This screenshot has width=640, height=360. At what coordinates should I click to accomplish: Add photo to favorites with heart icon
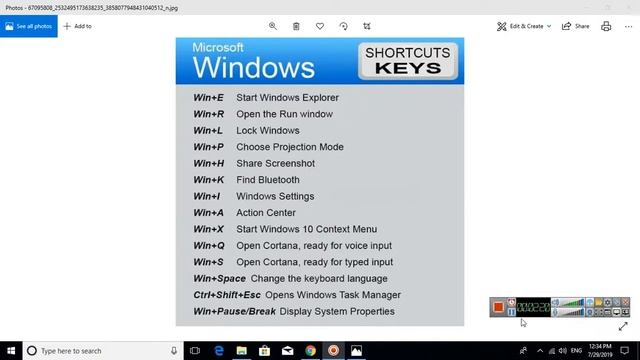click(320, 26)
